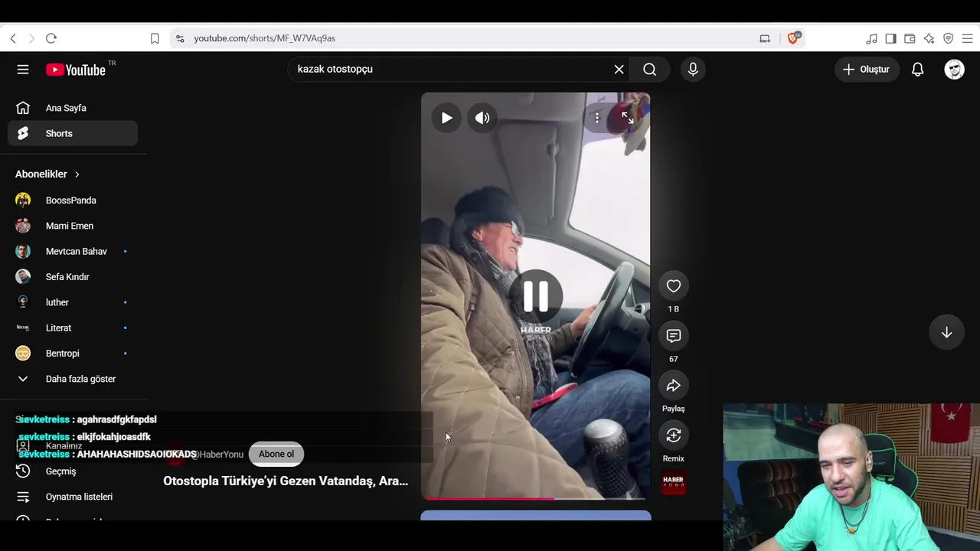Expand Daha fazla göster subscriptions list
The height and width of the screenshot is (551, 980).
pyautogui.click(x=73, y=379)
